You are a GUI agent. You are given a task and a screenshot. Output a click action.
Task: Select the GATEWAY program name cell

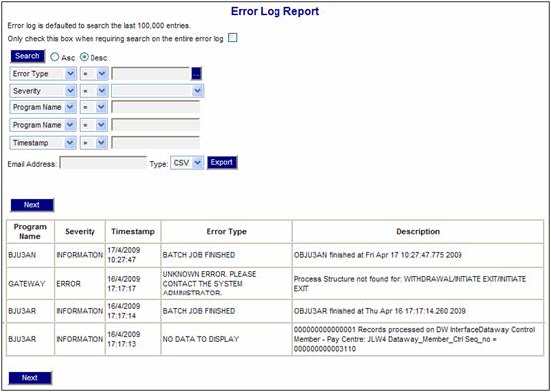[x=30, y=284]
